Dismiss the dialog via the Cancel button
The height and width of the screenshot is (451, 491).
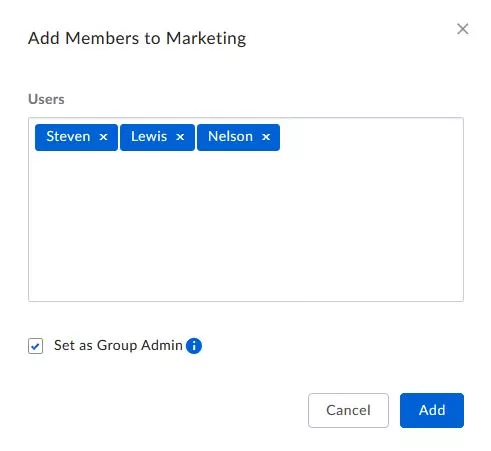(348, 410)
